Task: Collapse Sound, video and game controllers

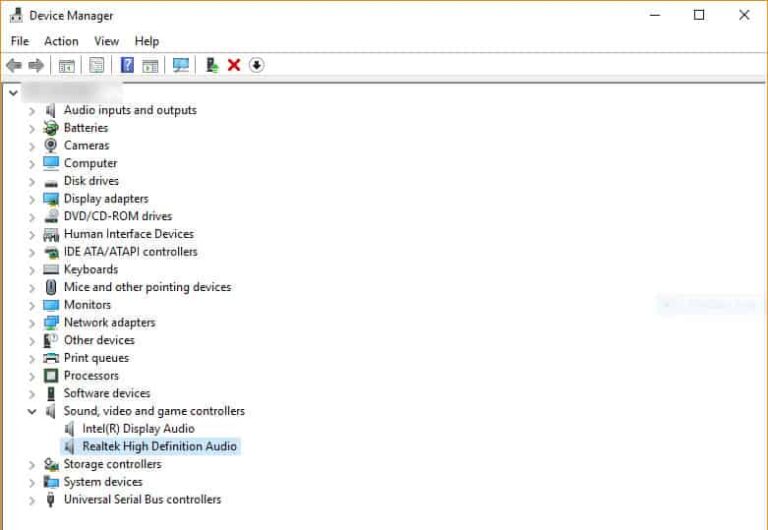Action: [x=32, y=411]
